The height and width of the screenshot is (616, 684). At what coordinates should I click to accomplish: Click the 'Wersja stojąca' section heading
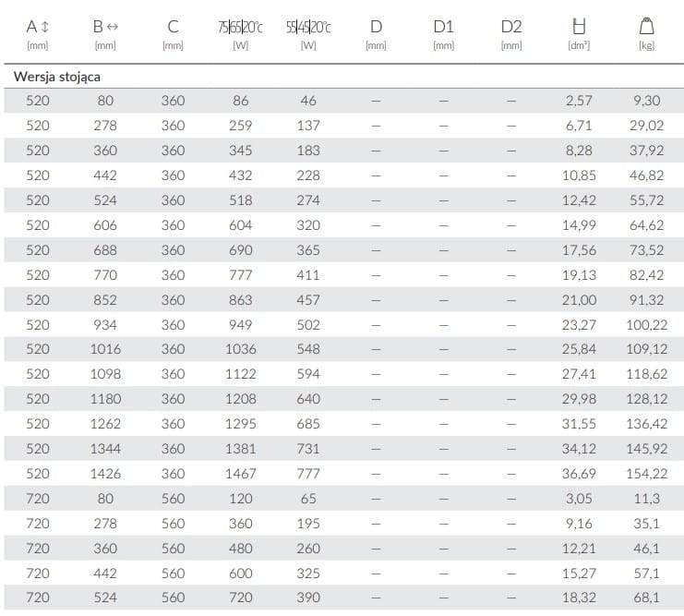coord(56,77)
